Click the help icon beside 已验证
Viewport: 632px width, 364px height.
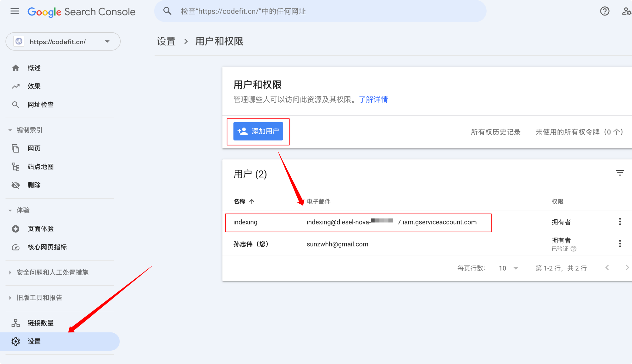point(574,249)
